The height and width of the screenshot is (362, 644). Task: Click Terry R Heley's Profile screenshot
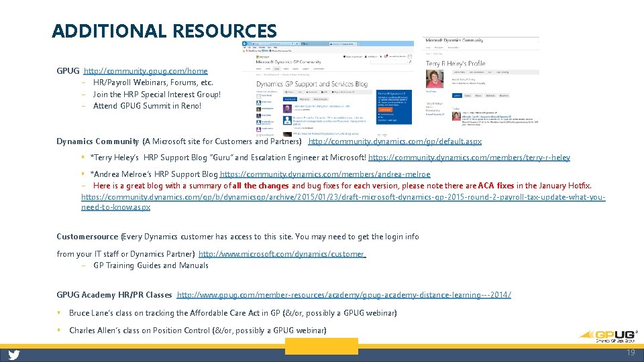(481, 81)
